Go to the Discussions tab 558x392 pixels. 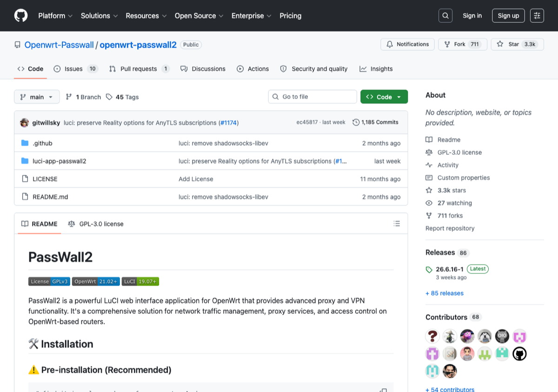tap(203, 69)
